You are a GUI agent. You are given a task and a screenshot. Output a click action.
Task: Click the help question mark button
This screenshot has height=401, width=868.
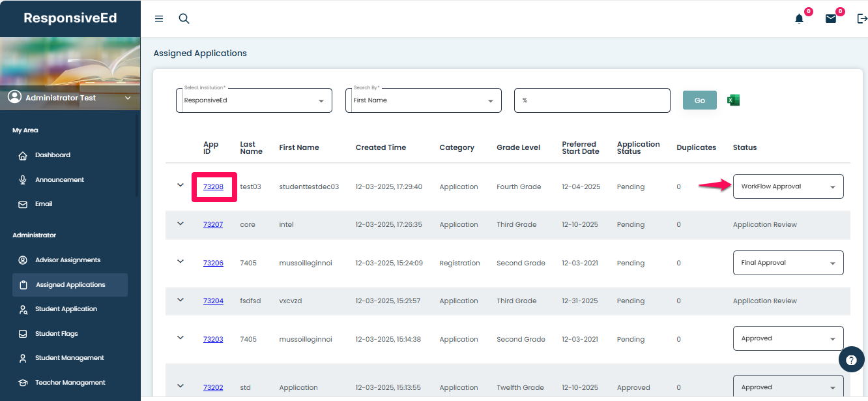point(851,359)
